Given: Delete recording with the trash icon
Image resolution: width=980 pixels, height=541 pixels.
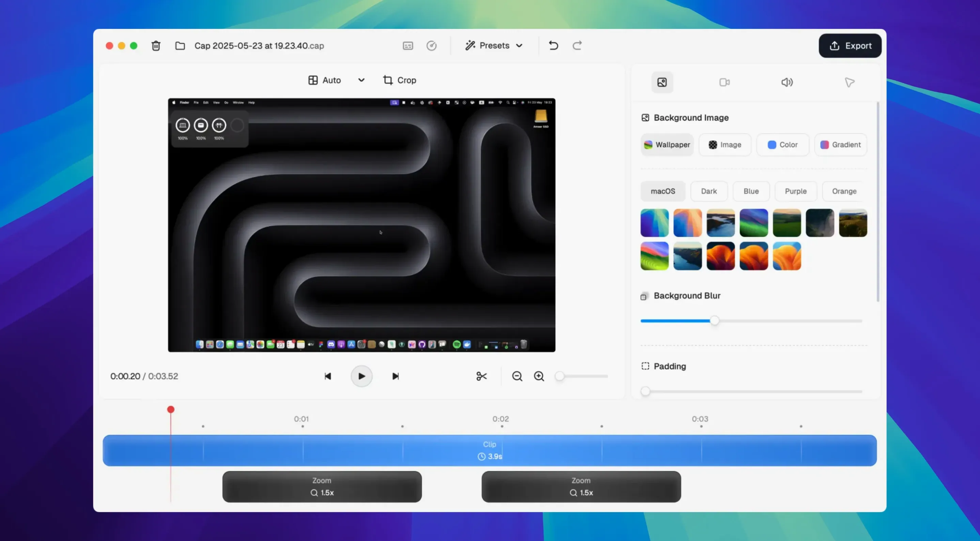Looking at the screenshot, I should click(x=156, y=46).
